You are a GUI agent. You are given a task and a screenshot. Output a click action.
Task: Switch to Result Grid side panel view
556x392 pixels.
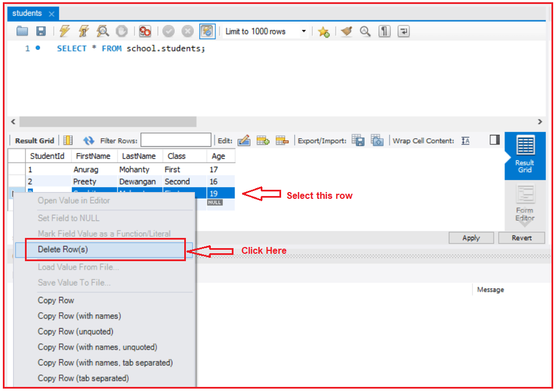tap(524, 156)
